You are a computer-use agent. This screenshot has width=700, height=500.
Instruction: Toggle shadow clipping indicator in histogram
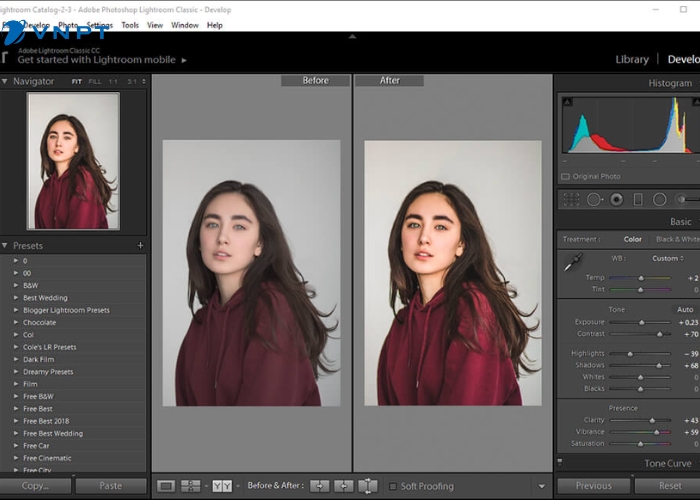pyautogui.click(x=567, y=102)
